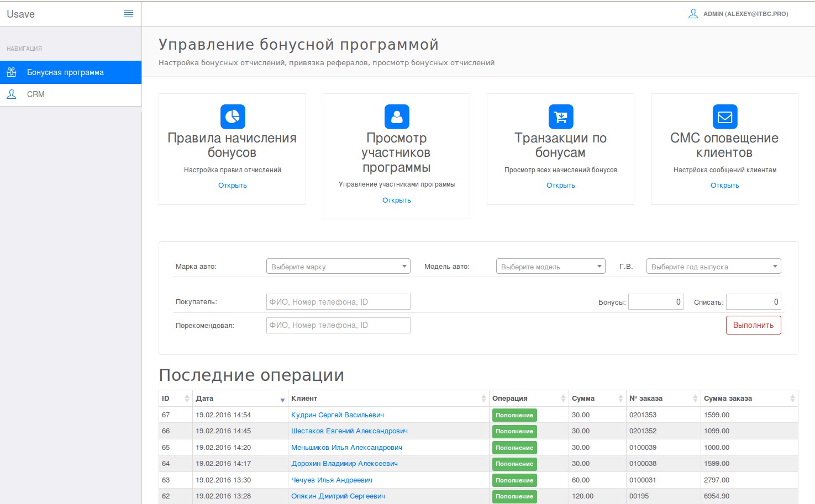Click Открыть under Правила начисления бонусов
The image size is (815, 504).
pos(233,185)
